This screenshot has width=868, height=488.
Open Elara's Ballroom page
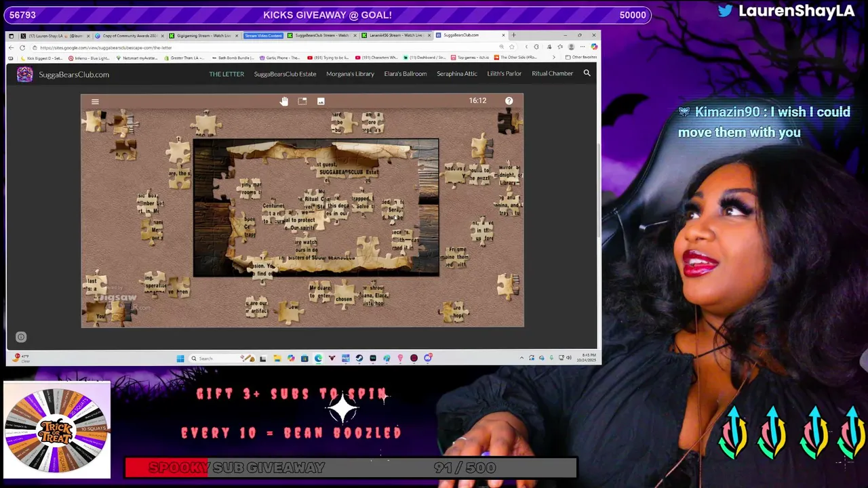pyautogui.click(x=406, y=74)
